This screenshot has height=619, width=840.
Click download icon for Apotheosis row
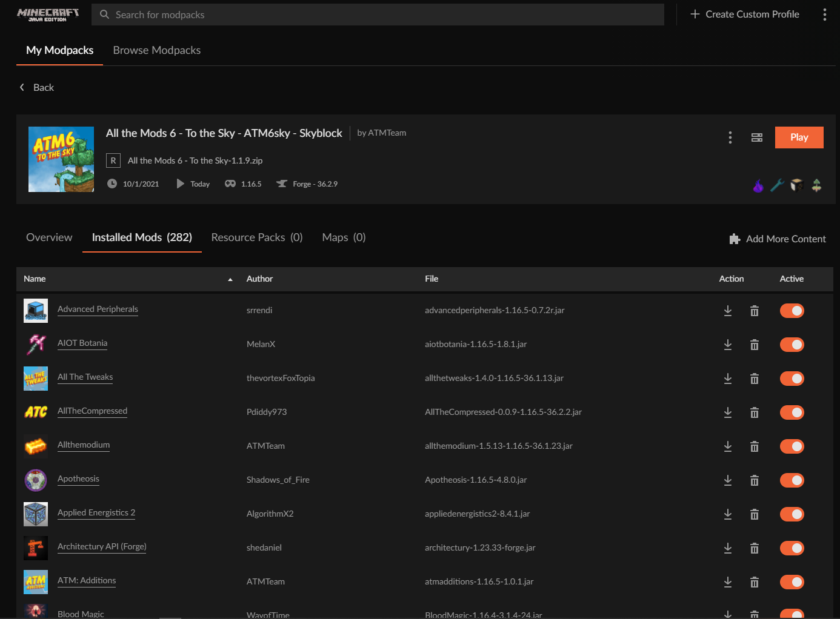pos(728,480)
